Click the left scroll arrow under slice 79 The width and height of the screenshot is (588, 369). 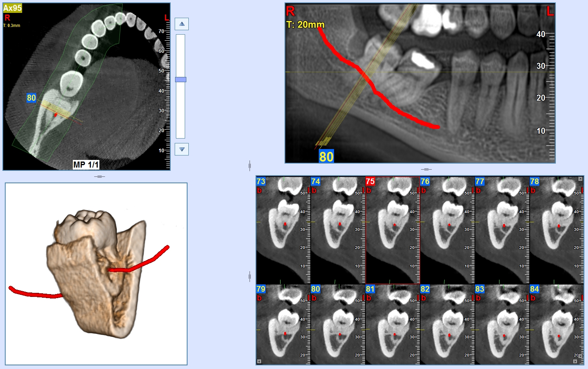[259, 361]
